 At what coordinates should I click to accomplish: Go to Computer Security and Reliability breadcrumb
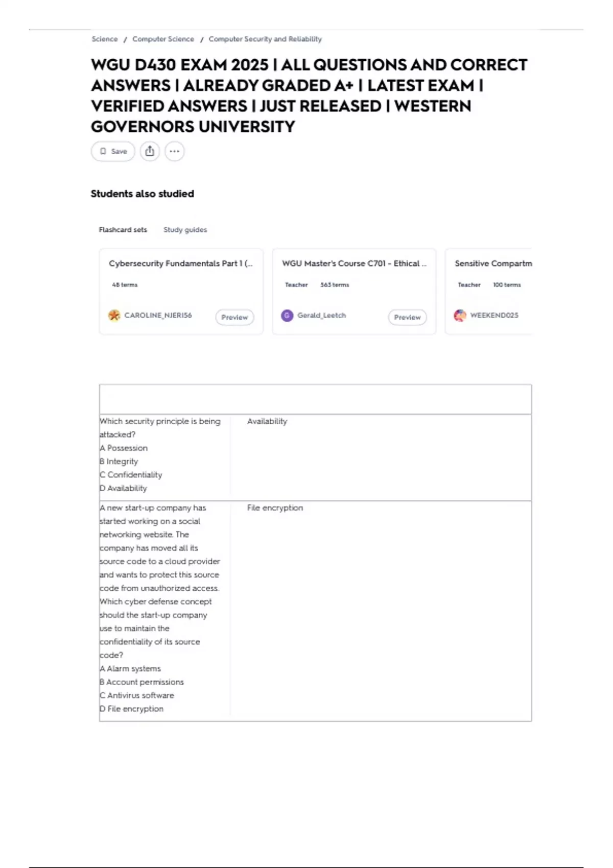[x=265, y=39]
